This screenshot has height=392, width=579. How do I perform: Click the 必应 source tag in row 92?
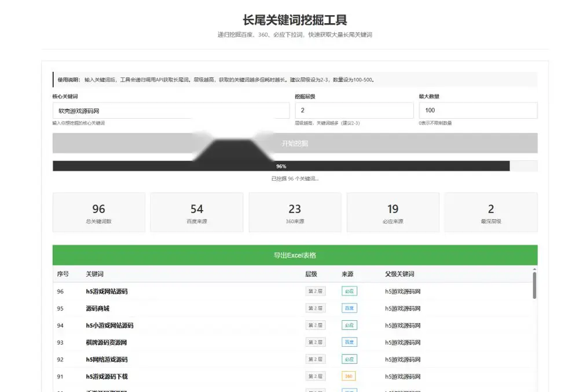tap(349, 359)
